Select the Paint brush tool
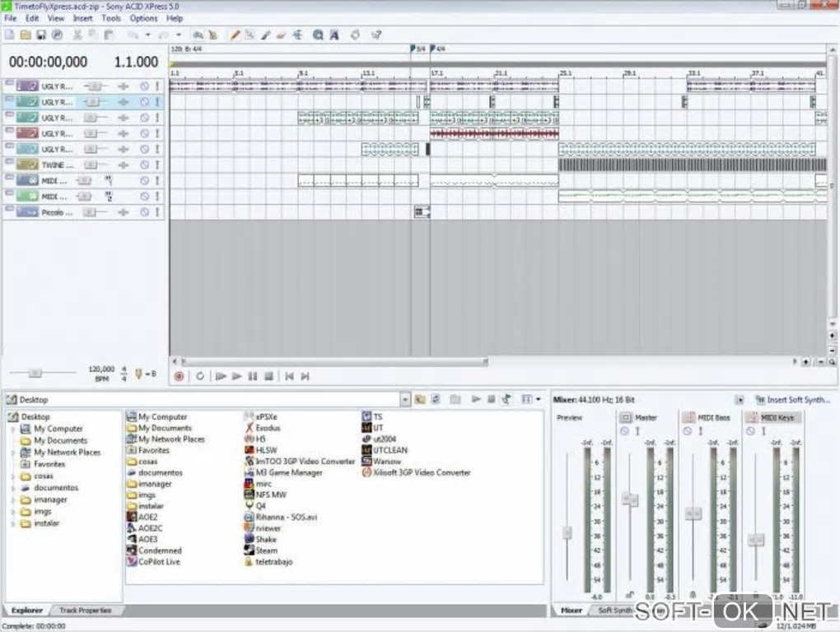This screenshot has height=632, width=840. tap(265, 35)
